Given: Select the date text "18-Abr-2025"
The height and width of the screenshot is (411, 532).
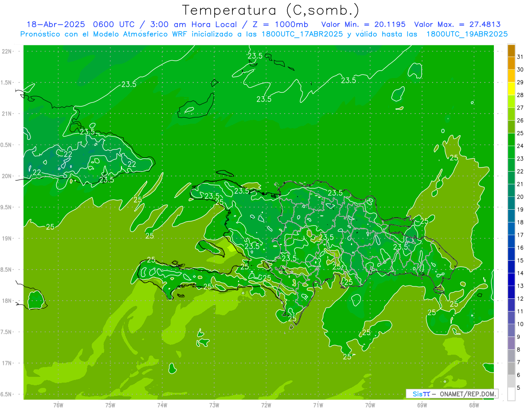Looking at the screenshot, I should 56,24.
